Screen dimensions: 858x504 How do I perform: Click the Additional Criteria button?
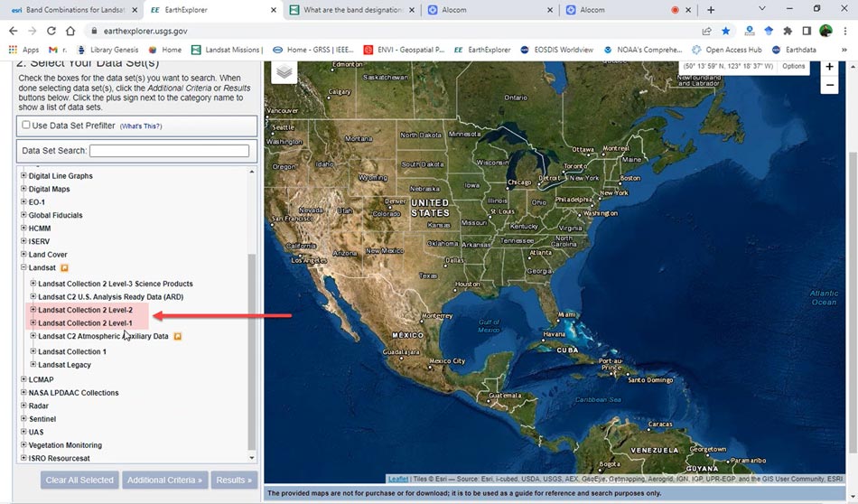pyautogui.click(x=164, y=480)
